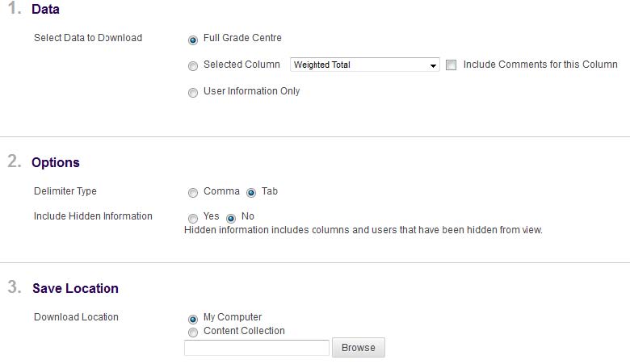
Task: Select the User Information Only option
Action: (x=193, y=93)
